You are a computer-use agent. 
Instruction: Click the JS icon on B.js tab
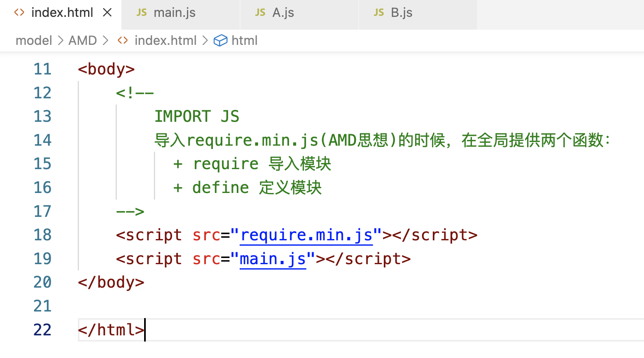tap(379, 13)
